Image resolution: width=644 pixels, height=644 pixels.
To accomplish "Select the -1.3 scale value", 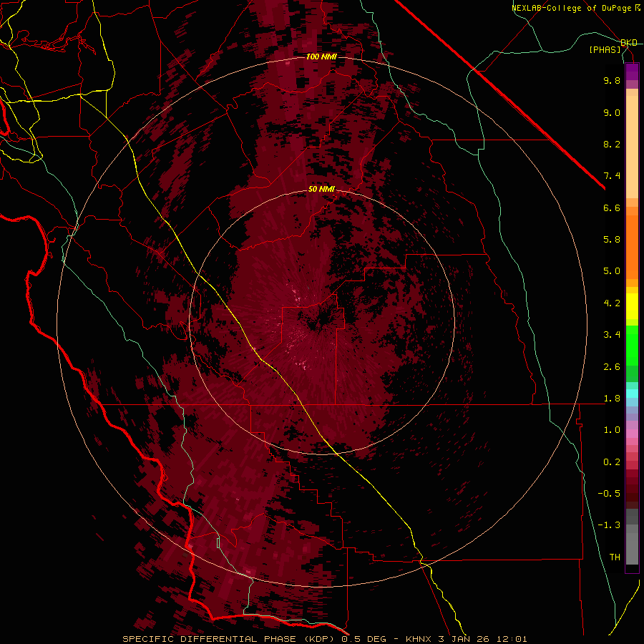I will pyautogui.click(x=609, y=525).
